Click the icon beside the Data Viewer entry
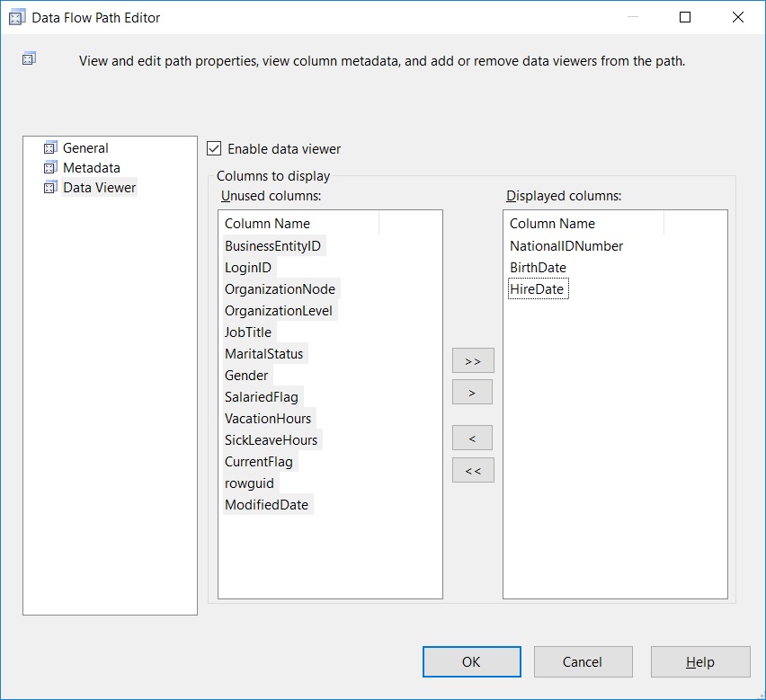Viewport: 766px width, 700px height. [x=50, y=188]
